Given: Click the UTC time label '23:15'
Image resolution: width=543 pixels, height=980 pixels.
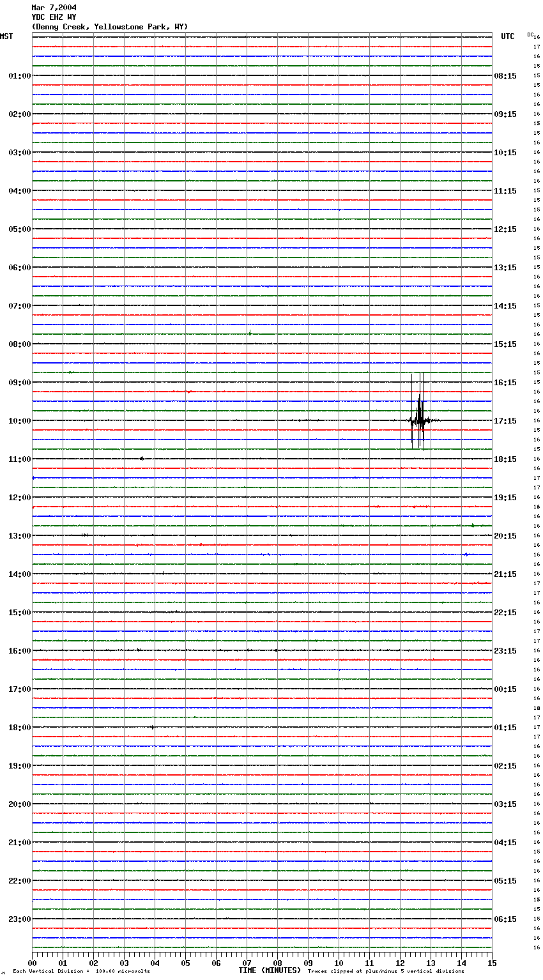Looking at the screenshot, I should click(505, 651).
